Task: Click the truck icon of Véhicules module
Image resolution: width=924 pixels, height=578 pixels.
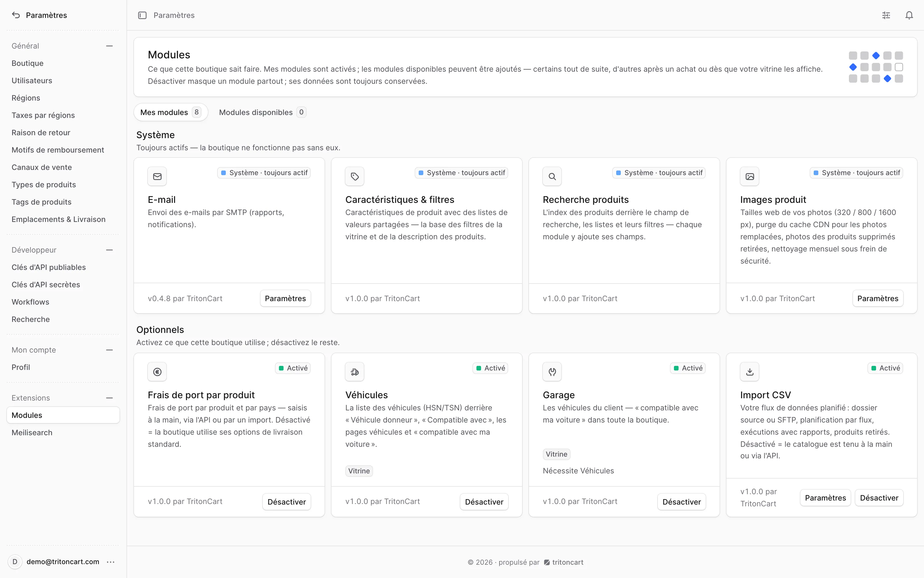Action: 355,372
